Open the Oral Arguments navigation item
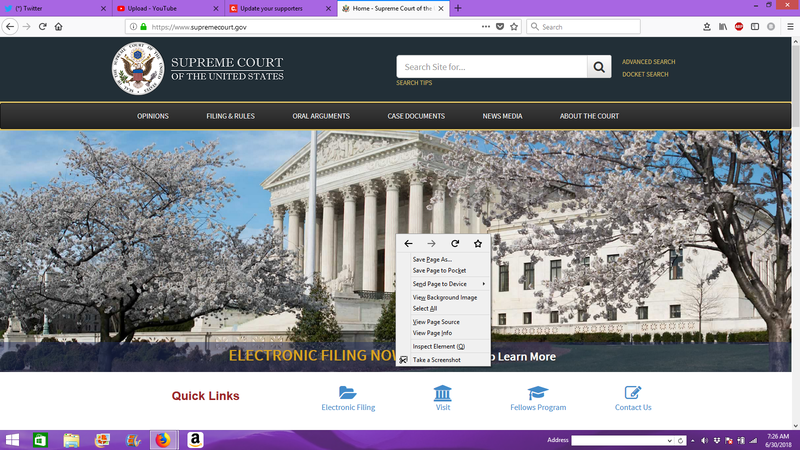 321,116
